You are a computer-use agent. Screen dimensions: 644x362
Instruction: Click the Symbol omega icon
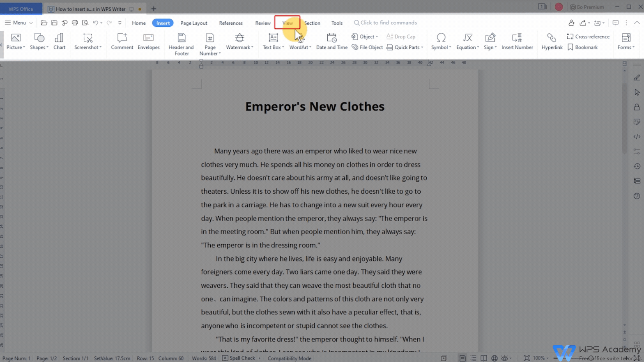[x=441, y=38]
